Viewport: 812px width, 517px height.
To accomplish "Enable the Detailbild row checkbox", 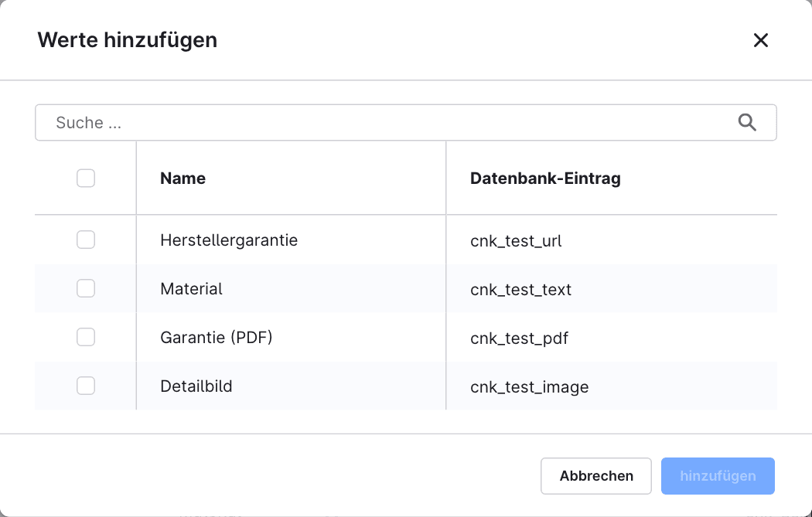I will (x=86, y=386).
